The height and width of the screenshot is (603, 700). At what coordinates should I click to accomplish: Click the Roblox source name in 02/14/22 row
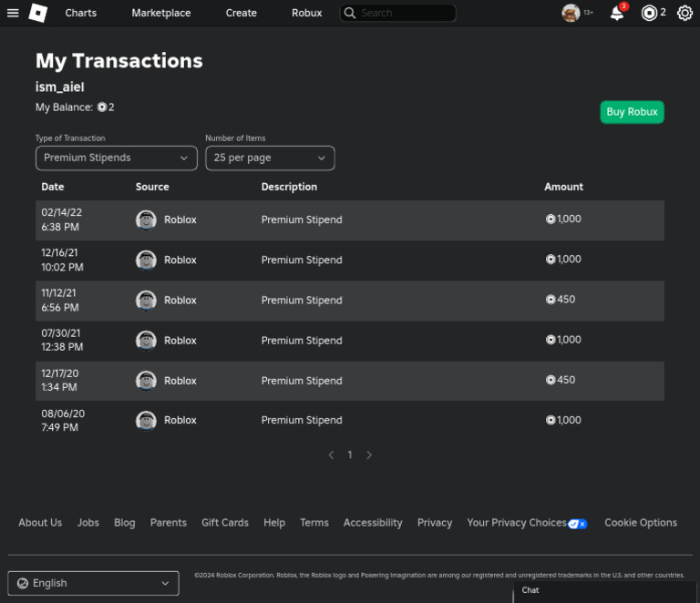point(180,220)
